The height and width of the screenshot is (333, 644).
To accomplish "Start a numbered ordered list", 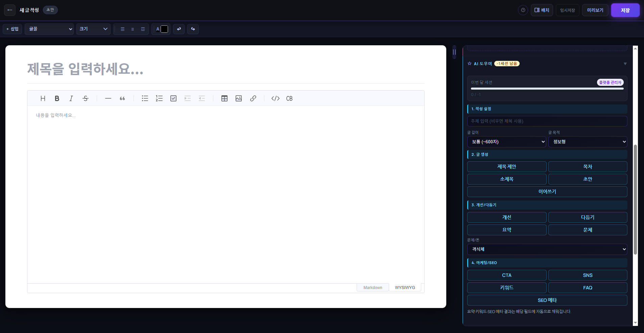I will tap(159, 98).
